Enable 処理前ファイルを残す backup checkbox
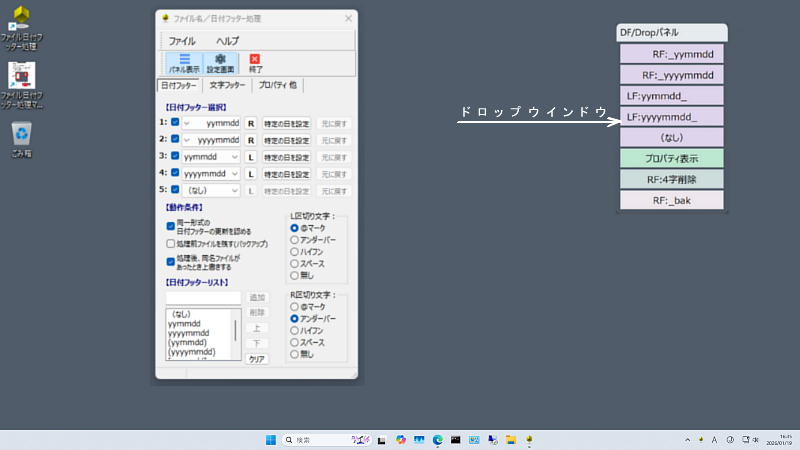800x450 pixels. pos(170,243)
